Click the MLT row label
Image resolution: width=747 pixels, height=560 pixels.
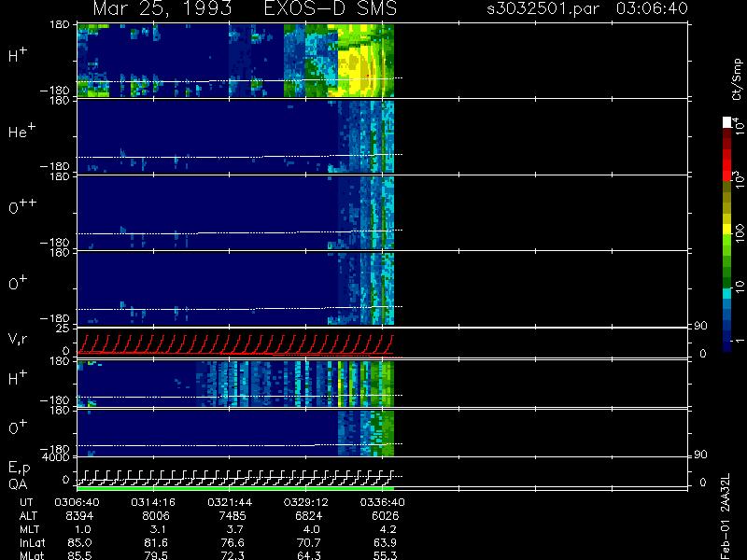tap(29, 529)
